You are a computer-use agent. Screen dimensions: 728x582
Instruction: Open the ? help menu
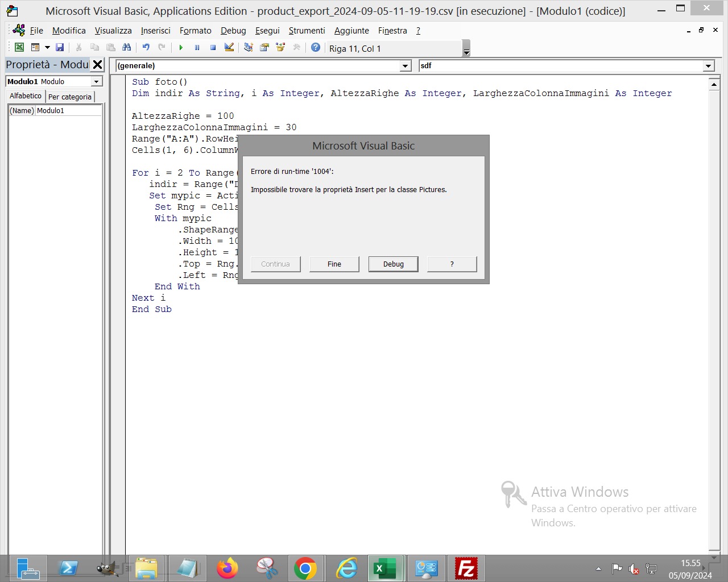point(418,31)
